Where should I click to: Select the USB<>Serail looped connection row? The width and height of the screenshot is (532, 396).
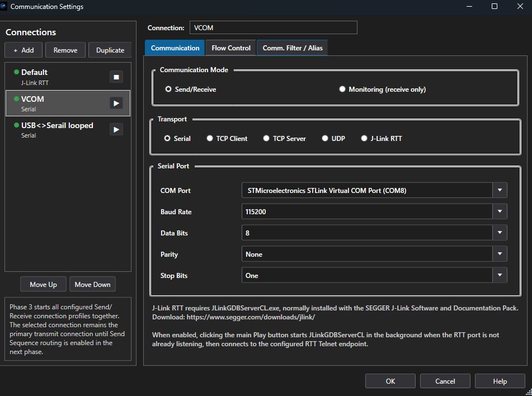(68, 130)
